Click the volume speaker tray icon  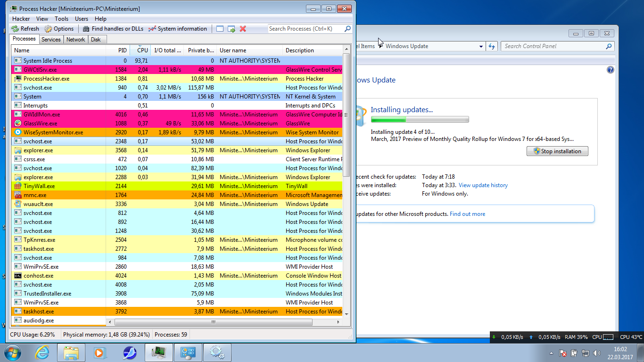(597, 353)
